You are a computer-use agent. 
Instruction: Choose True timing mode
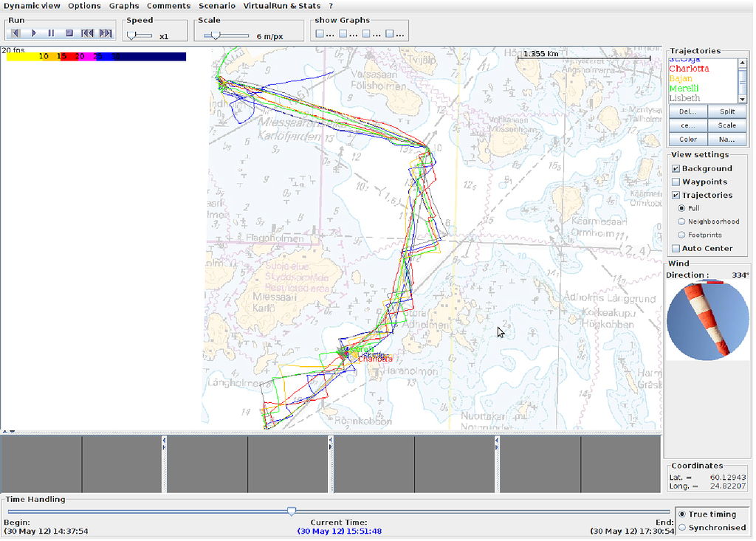pyautogui.click(x=682, y=514)
